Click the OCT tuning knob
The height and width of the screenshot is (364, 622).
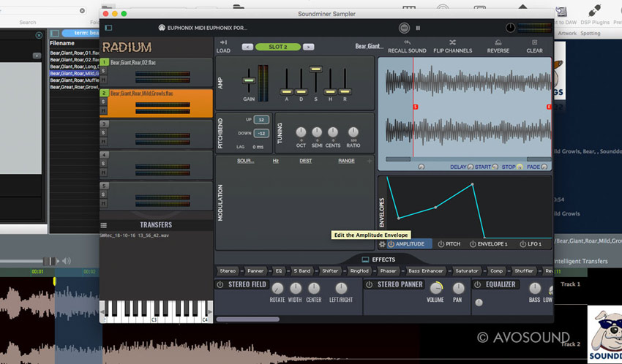tap(301, 132)
